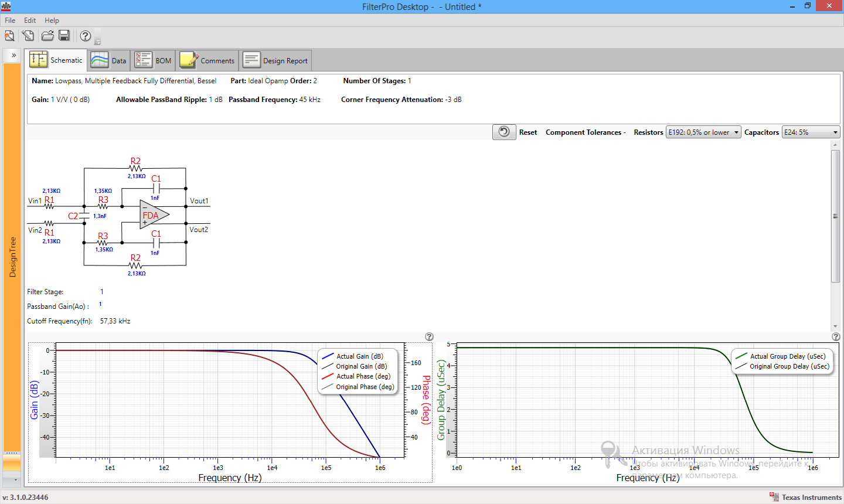
Task: Click the Open File folder icon
Action: (x=47, y=36)
